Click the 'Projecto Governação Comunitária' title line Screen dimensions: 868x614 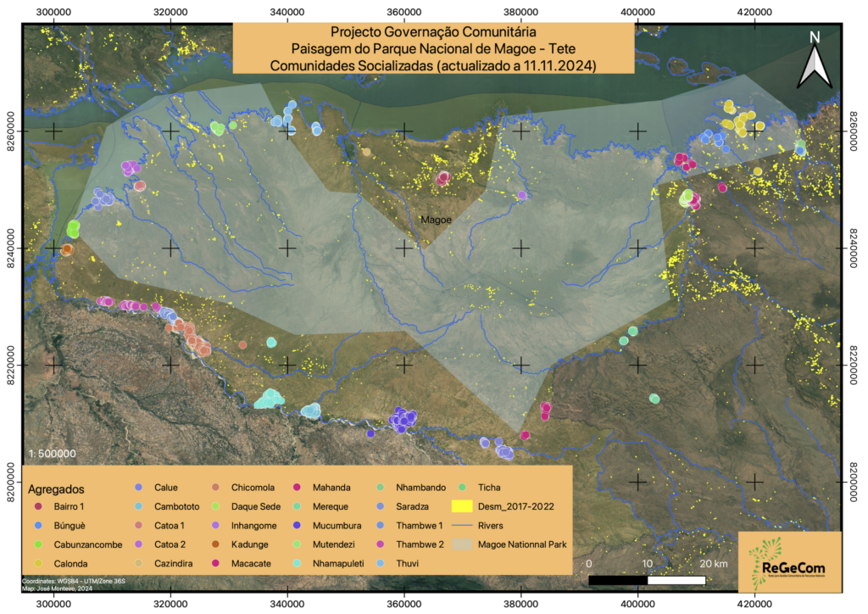point(433,31)
